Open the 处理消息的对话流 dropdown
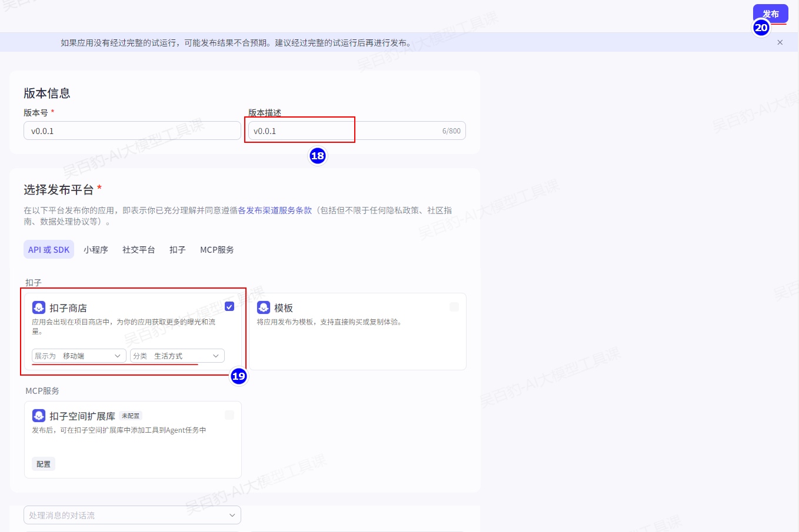This screenshot has width=799, height=532. [x=132, y=515]
